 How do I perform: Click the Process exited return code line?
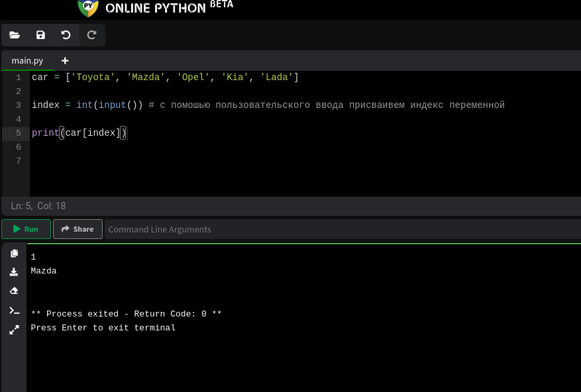(x=126, y=314)
